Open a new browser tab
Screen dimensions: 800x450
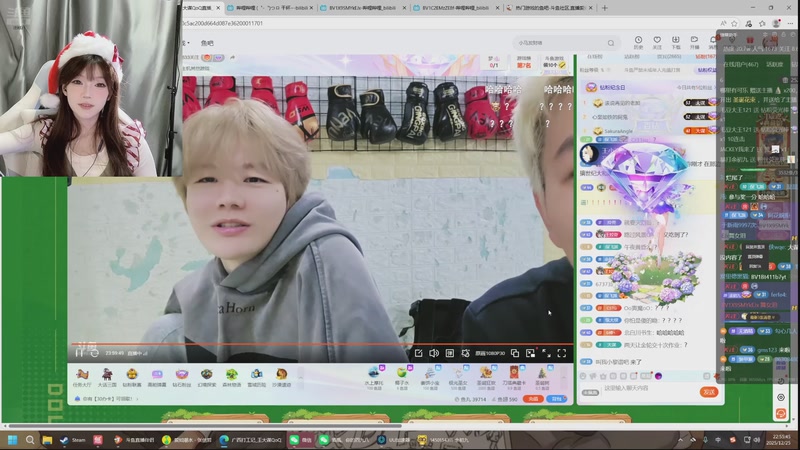605,8
